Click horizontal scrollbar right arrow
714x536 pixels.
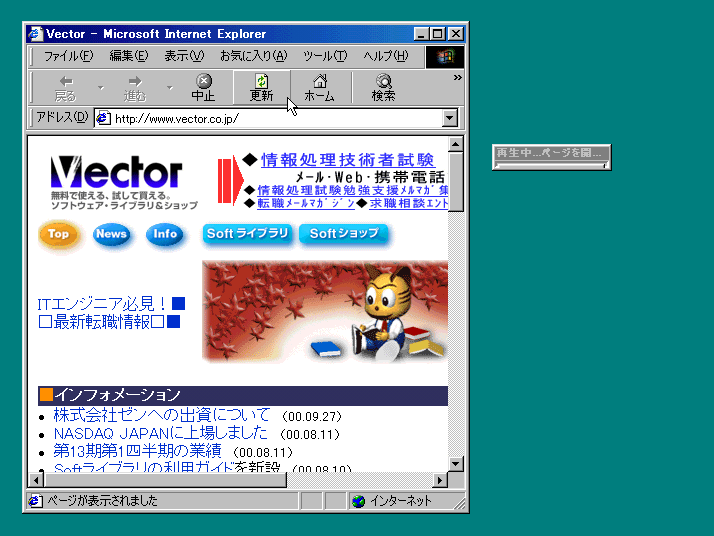coord(439,480)
